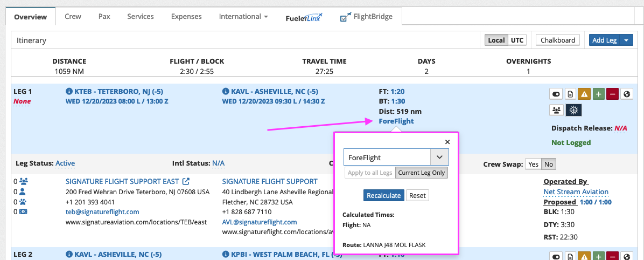Open Add Leg dropdown arrow
The height and width of the screenshot is (260, 644).
tap(626, 40)
